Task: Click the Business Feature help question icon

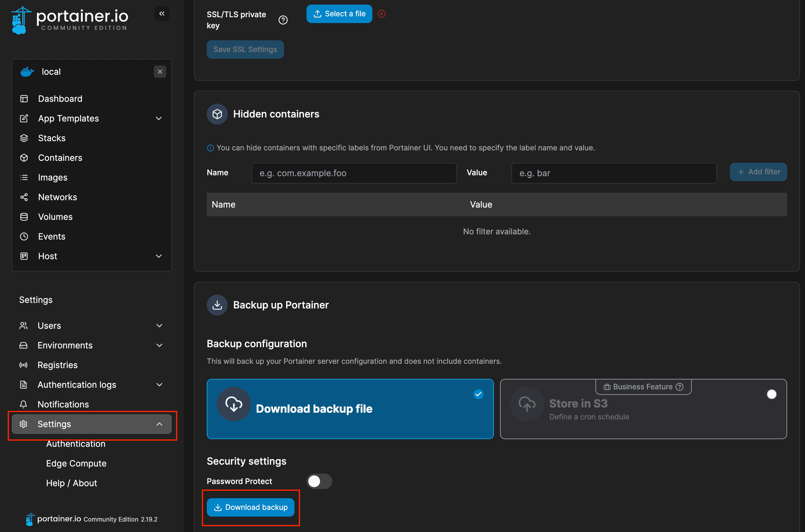Action: click(679, 387)
